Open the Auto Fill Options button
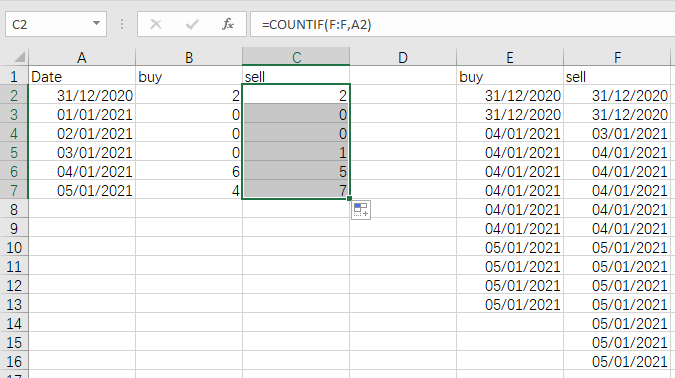Viewport: 675px width, 378px height. click(x=361, y=210)
